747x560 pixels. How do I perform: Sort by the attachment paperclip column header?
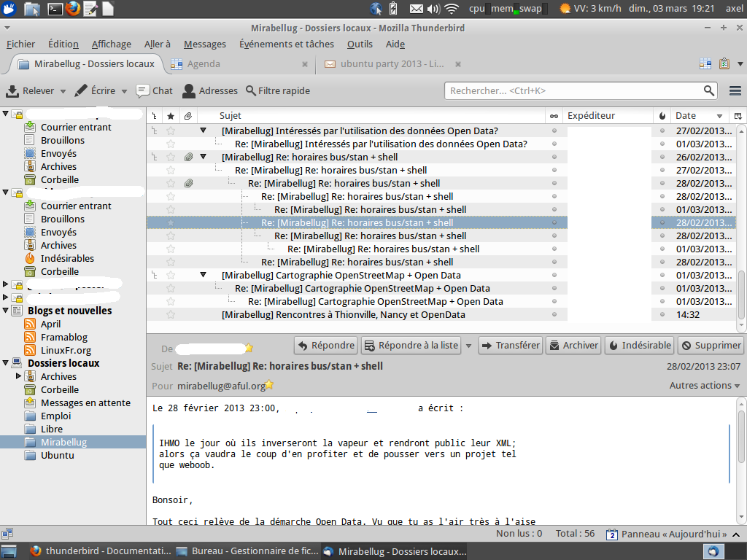[189, 116]
